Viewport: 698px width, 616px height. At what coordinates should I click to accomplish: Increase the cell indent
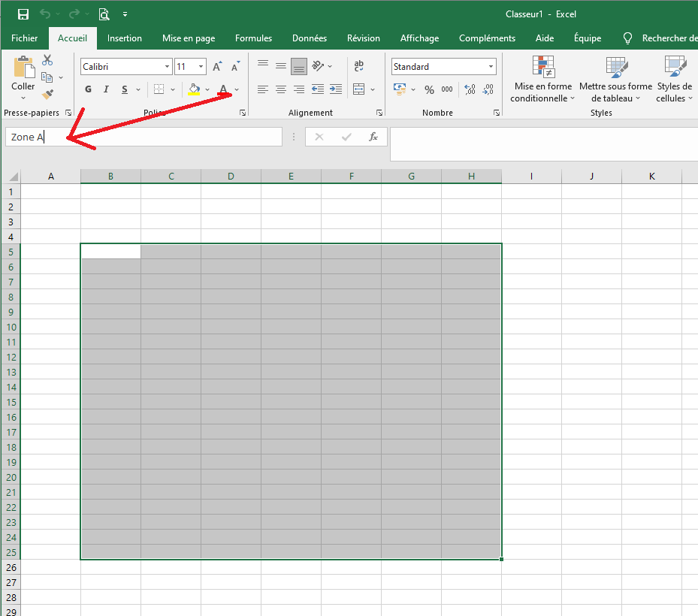click(x=336, y=89)
